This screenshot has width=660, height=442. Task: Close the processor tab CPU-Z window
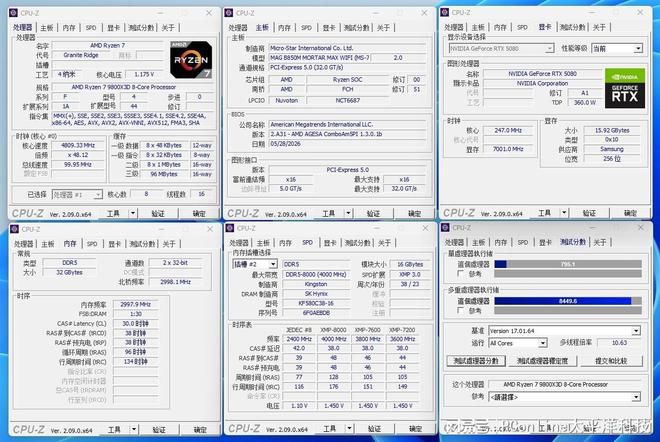tap(209, 13)
